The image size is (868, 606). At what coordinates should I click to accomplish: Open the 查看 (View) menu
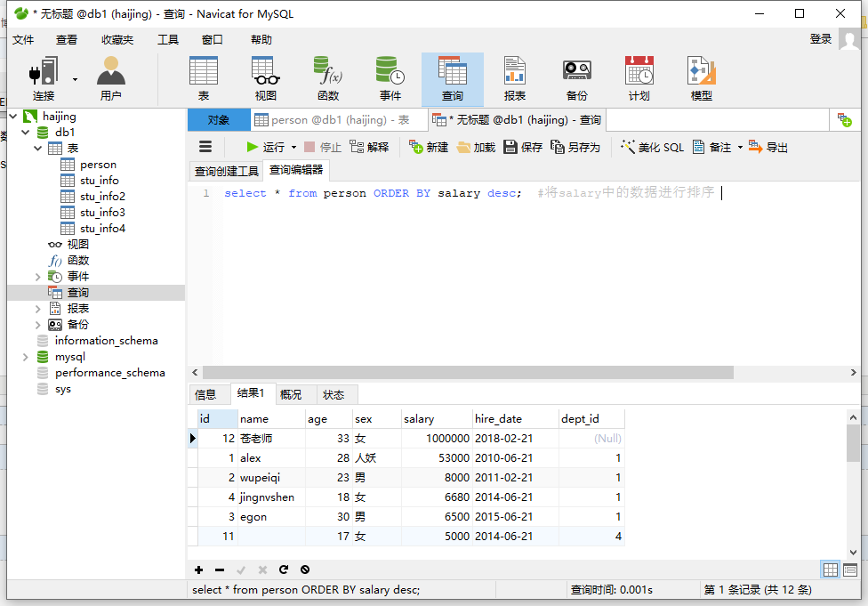click(67, 39)
